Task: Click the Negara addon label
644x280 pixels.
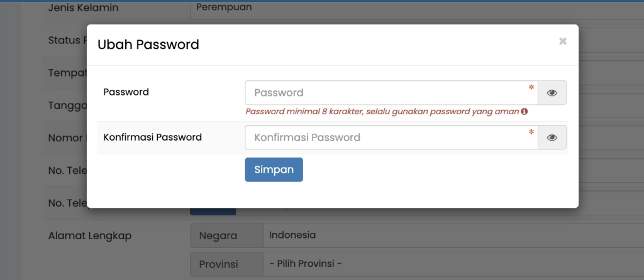Action: pos(218,236)
